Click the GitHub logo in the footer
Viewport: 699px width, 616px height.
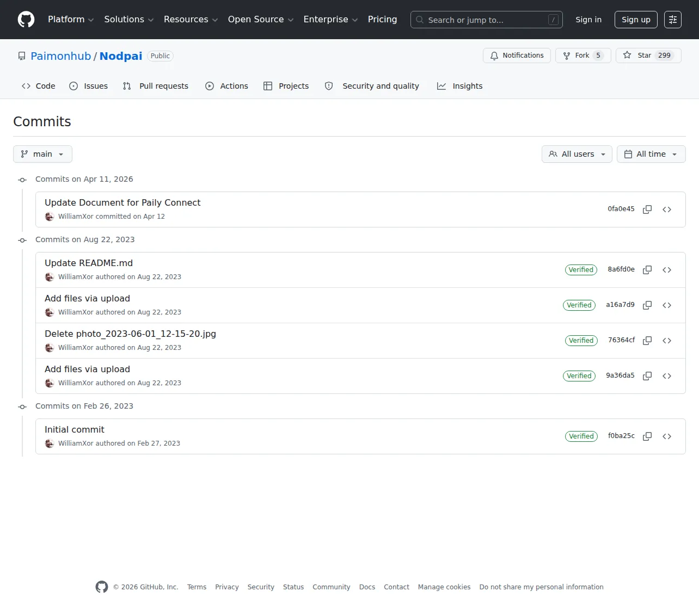pyautogui.click(x=102, y=587)
